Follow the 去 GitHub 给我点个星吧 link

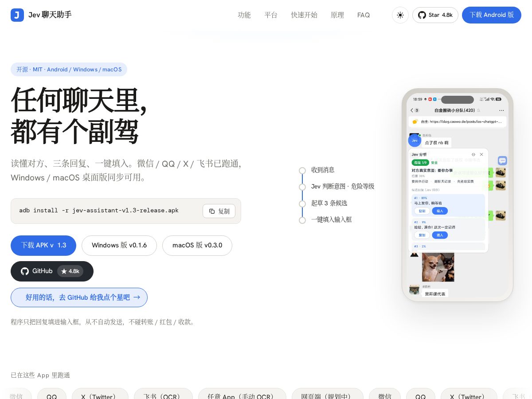79,297
